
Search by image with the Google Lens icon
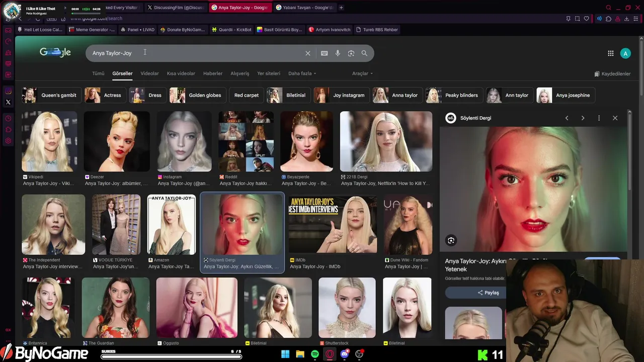tap(351, 53)
